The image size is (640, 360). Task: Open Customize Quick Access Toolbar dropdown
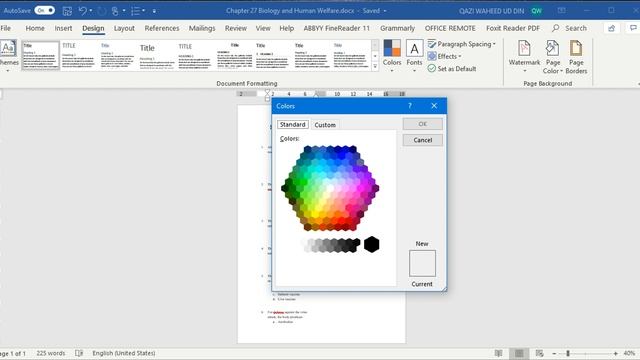pos(154,11)
